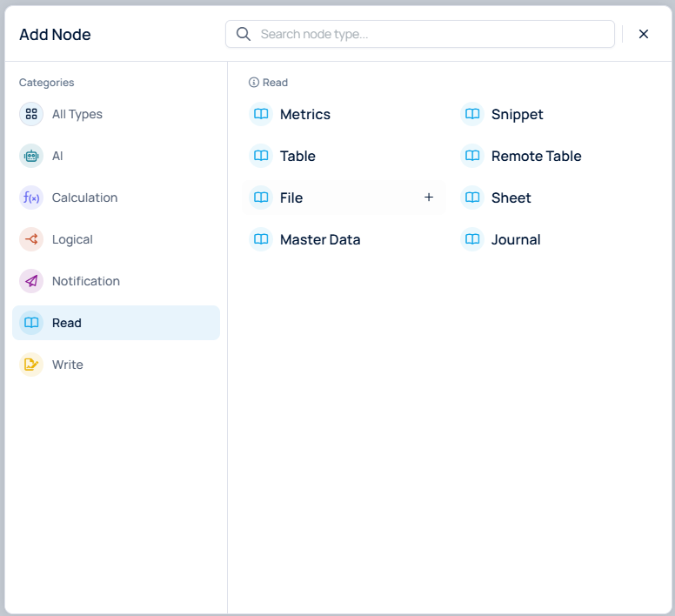Switch to the Write category
This screenshot has height=616, width=675.
68,365
